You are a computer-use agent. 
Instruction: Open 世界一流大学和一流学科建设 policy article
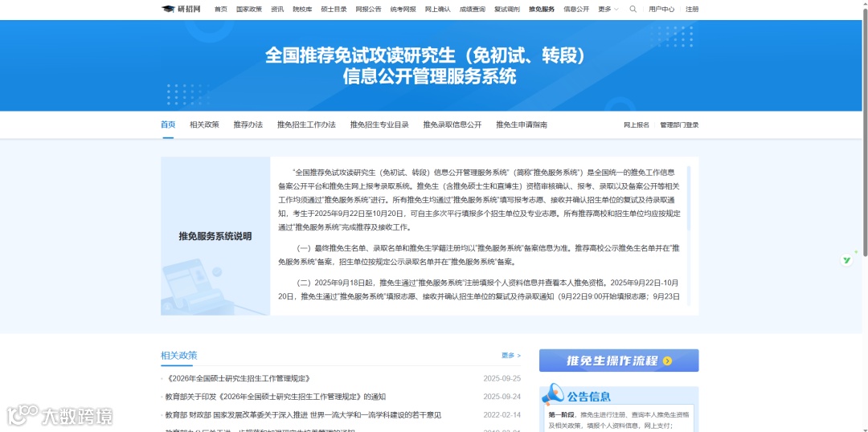point(303,415)
